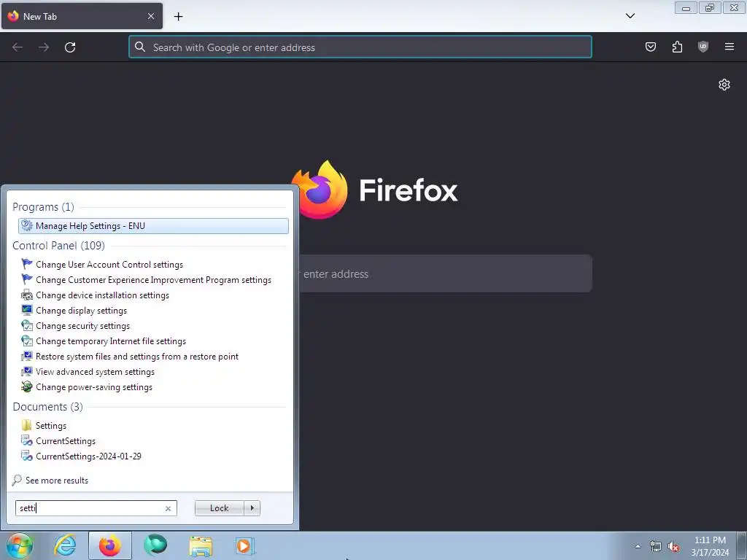The width and height of the screenshot is (747, 560).
Task: Open the muted volume tray icon
Action: tap(673, 547)
